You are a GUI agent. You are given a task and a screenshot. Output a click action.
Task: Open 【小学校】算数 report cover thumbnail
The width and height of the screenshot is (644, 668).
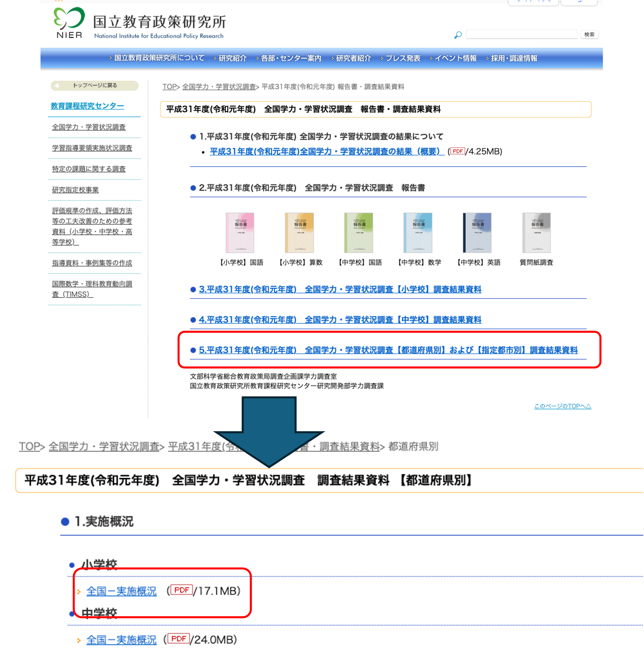300,233
